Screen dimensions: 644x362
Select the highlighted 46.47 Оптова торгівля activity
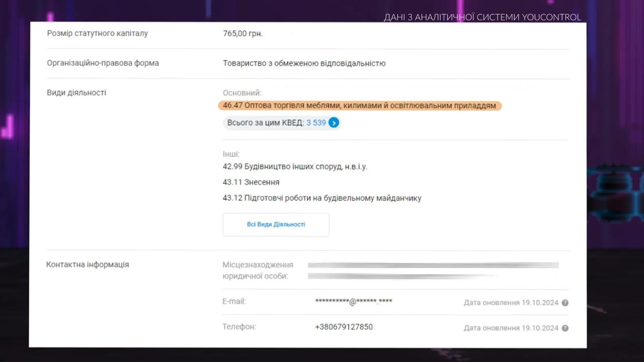click(359, 106)
